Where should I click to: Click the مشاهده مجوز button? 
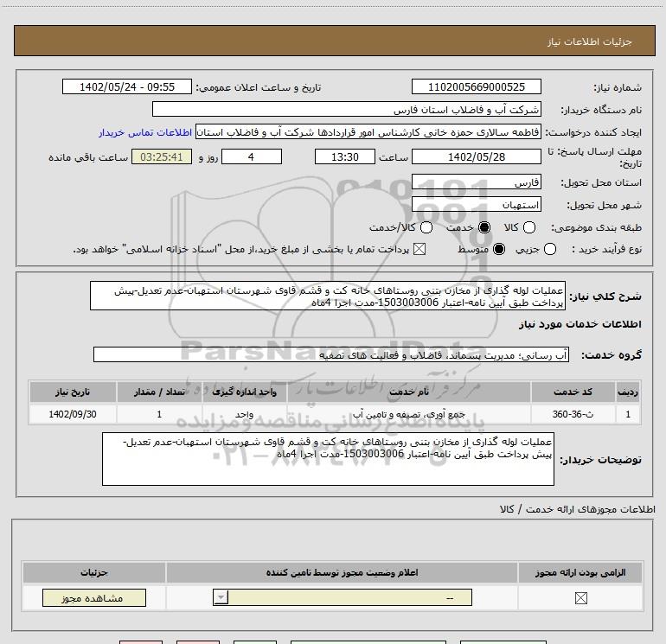[94, 597]
